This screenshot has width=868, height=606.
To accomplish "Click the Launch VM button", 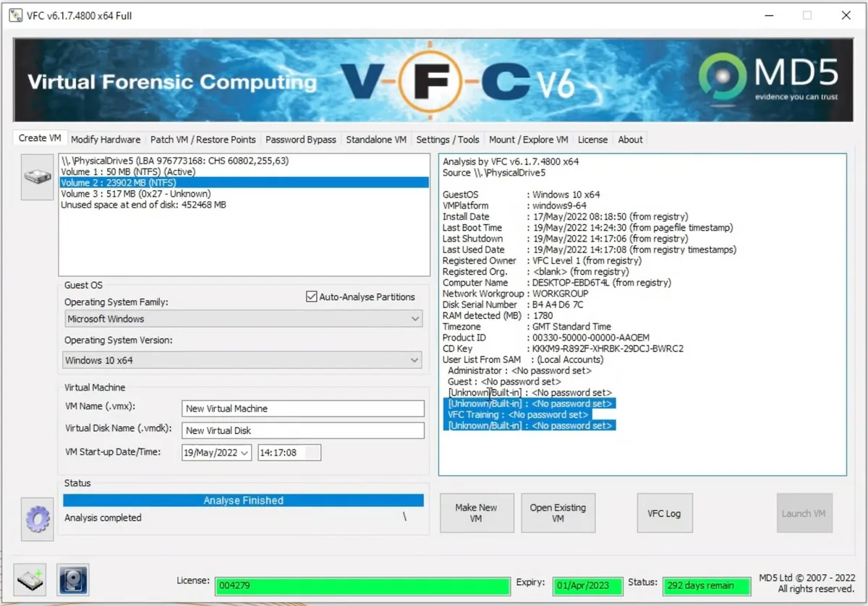I will click(x=804, y=513).
